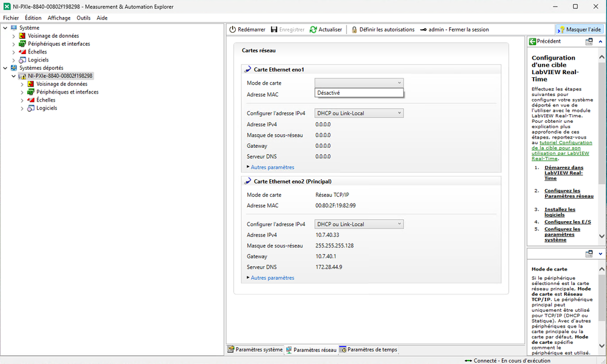Expand Voisinage de données under NI-PXIe-8840
The image size is (607, 364).
(x=22, y=84)
